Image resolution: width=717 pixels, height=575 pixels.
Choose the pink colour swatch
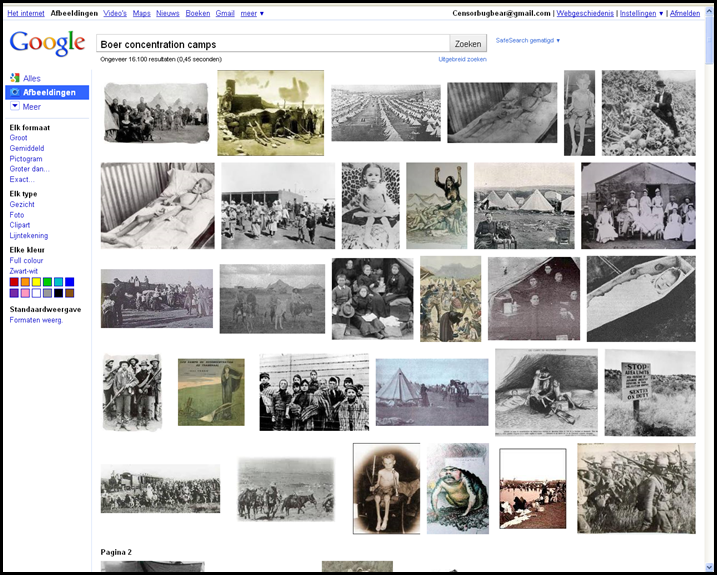[x=25, y=293]
